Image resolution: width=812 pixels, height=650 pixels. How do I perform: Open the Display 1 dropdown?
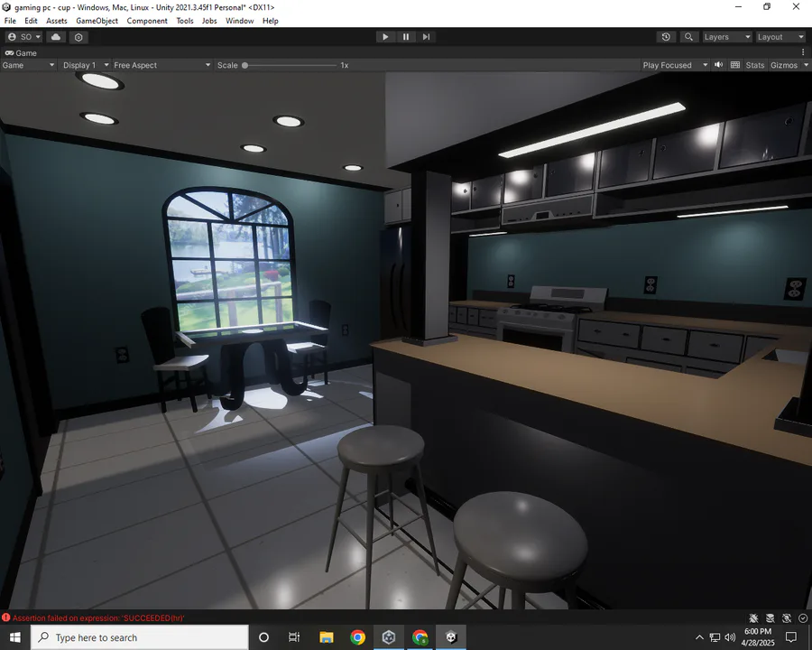tap(86, 65)
